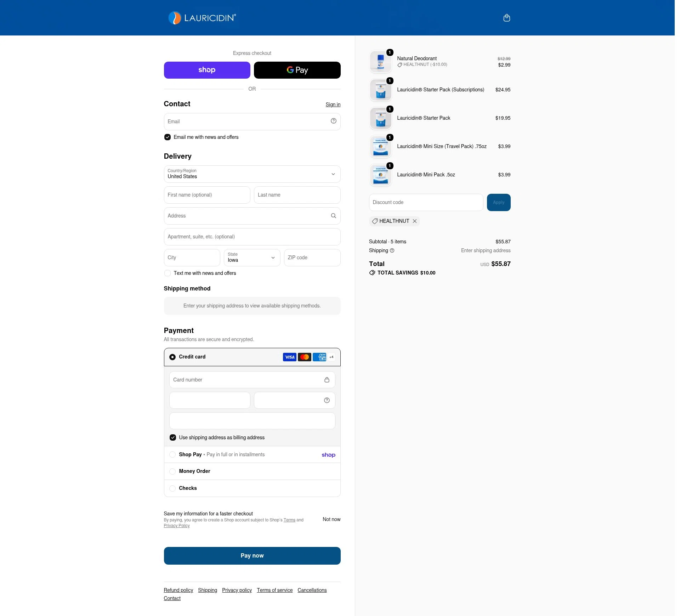Open the State dropdown showing Iowa
680x616 pixels.
coord(252,258)
